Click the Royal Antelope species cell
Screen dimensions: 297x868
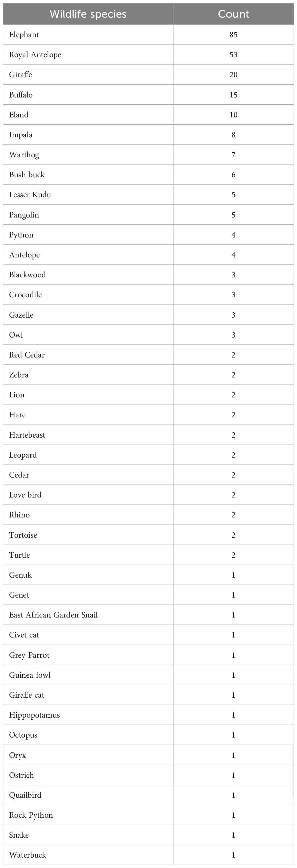point(35,55)
